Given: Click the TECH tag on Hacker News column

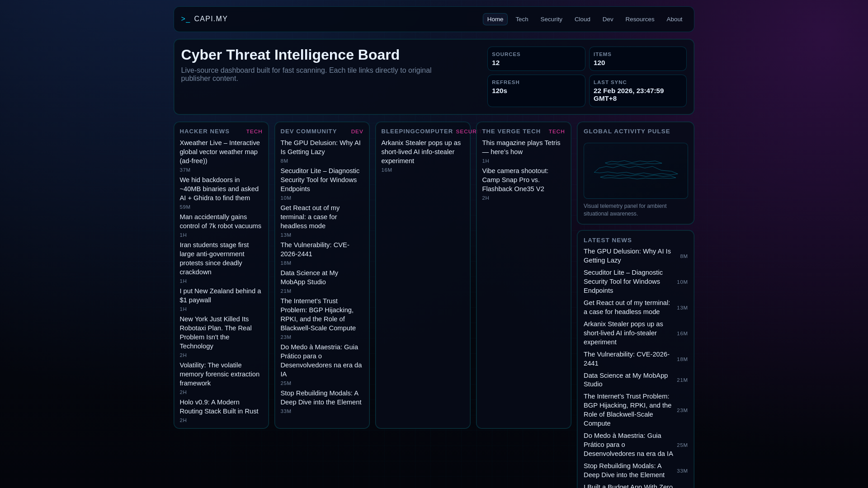Looking at the screenshot, I should click(254, 132).
